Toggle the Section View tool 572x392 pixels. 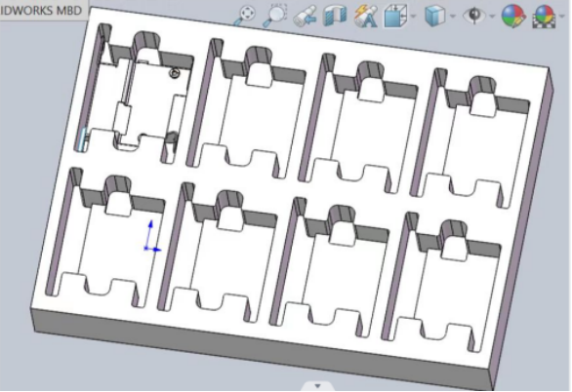coord(335,16)
